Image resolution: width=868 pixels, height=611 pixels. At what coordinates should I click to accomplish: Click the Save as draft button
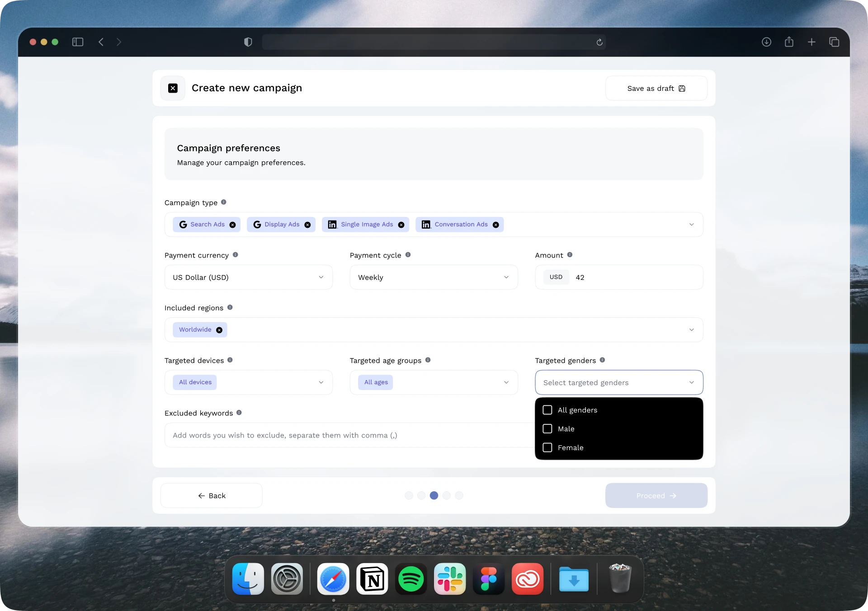(x=656, y=88)
